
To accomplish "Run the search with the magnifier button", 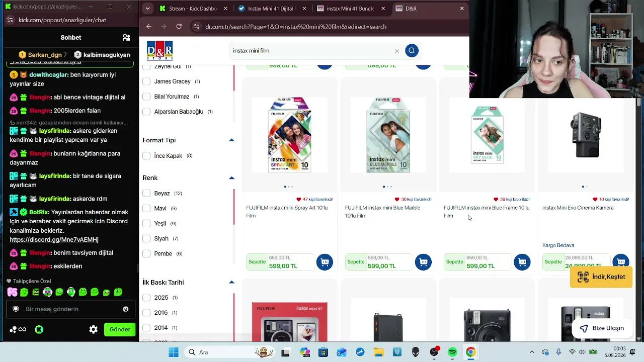I will pyautogui.click(x=412, y=50).
